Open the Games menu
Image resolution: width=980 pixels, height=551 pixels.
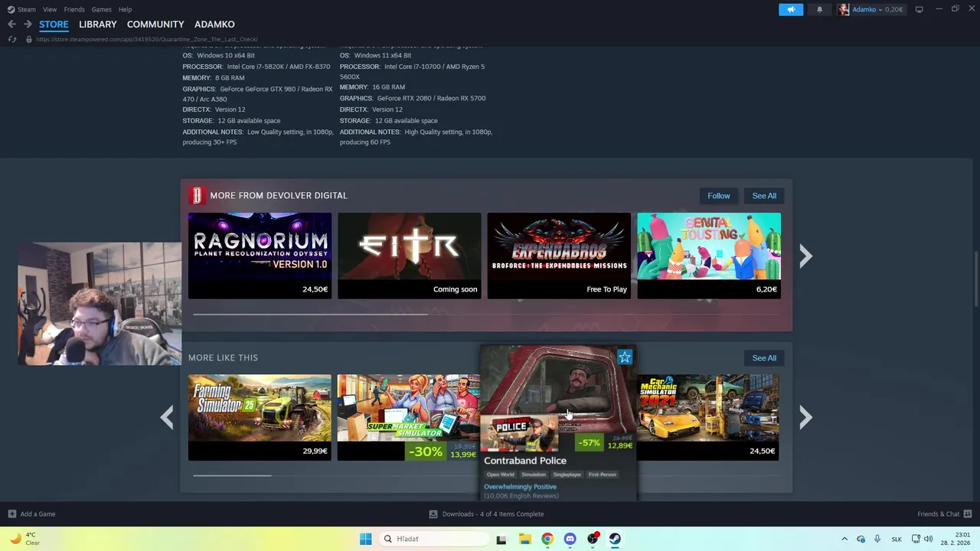click(101, 9)
